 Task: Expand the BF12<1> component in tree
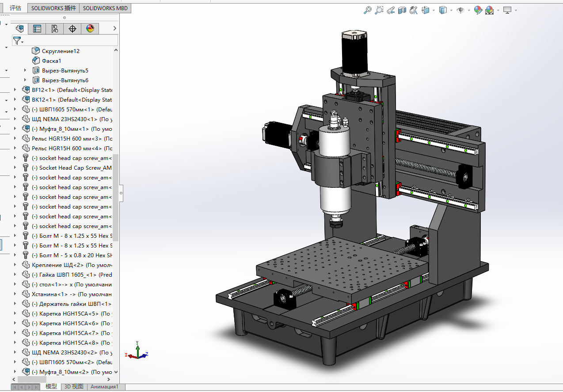click(x=15, y=90)
